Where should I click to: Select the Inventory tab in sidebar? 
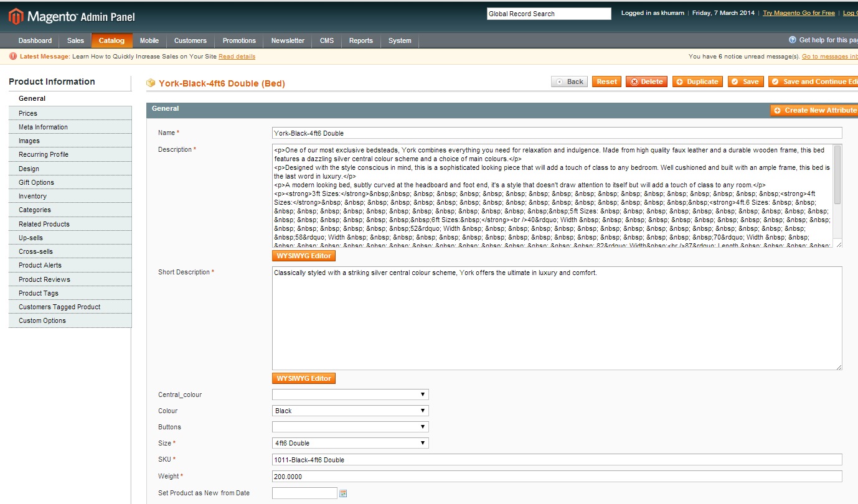[32, 196]
